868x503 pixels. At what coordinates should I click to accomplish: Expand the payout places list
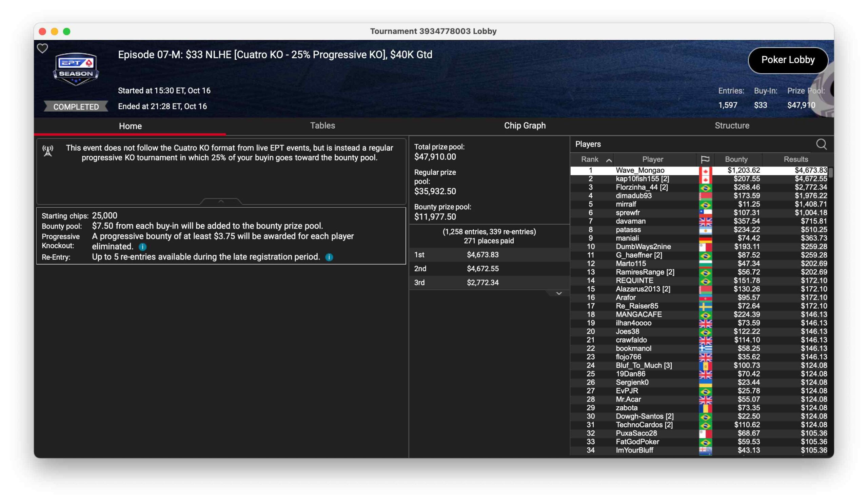click(559, 293)
